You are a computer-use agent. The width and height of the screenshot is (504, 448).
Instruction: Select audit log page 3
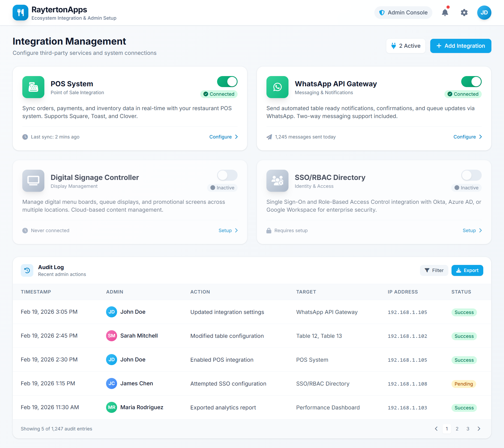(468, 429)
